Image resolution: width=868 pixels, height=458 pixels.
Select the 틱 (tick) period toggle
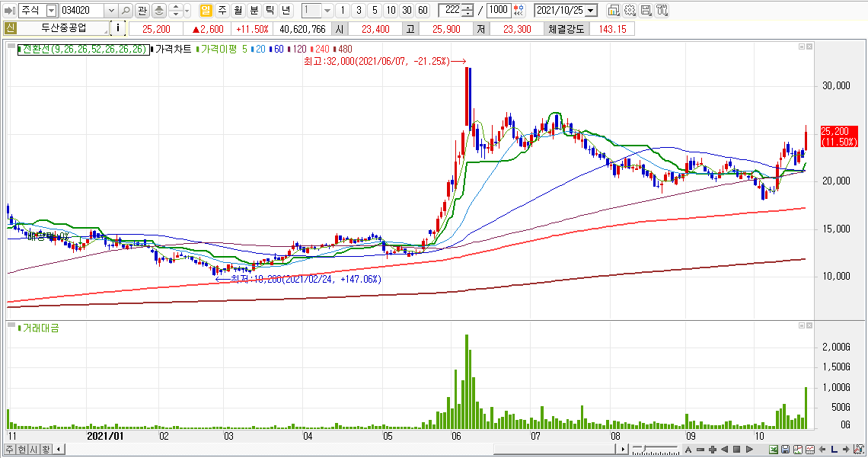pos(270,10)
